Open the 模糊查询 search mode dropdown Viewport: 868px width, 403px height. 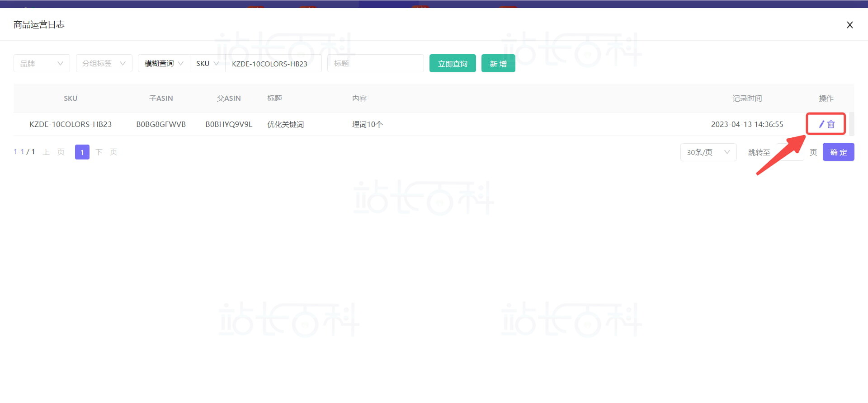[x=164, y=63]
